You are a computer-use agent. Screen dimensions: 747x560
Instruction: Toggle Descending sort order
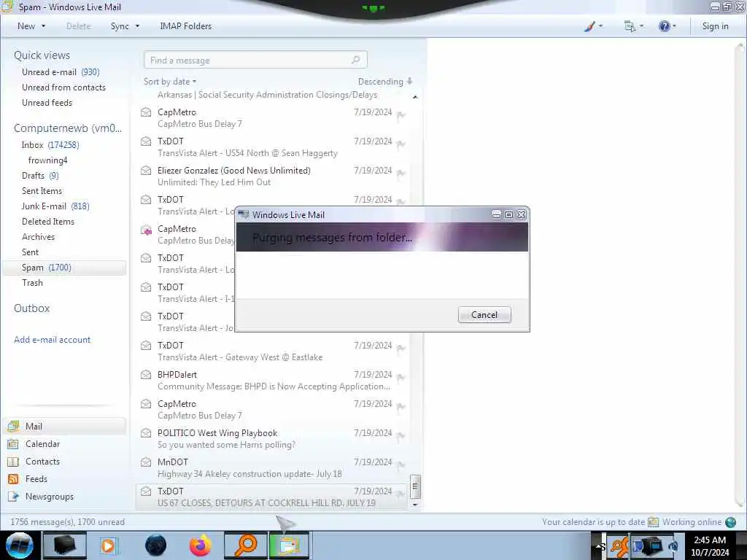click(x=385, y=82)
